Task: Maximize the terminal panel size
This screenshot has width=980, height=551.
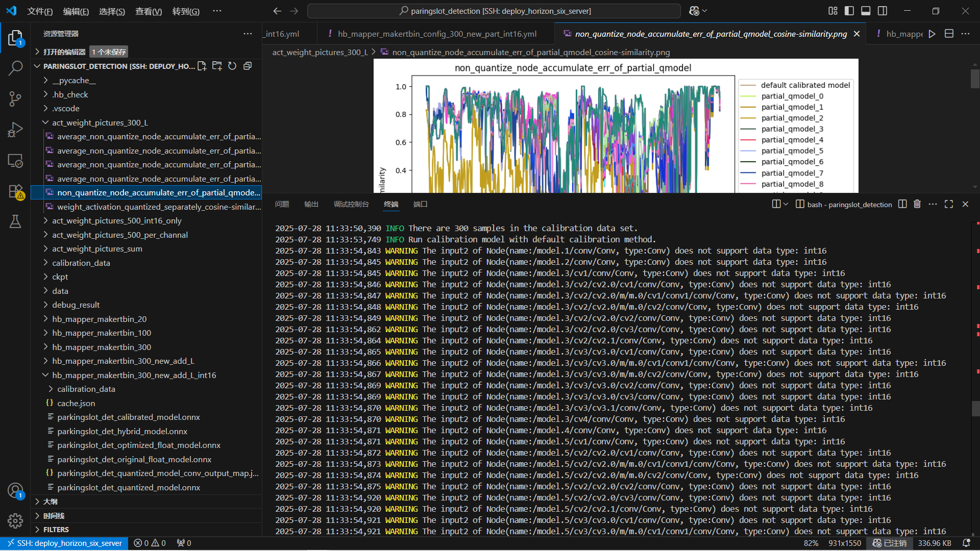Action: (949, 204)
